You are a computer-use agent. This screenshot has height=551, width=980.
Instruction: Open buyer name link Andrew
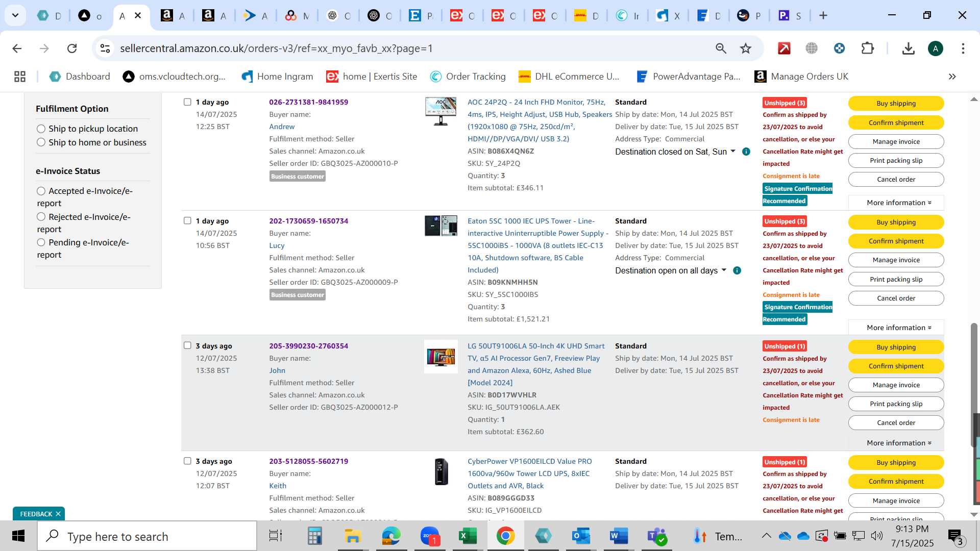pos(282,127)
